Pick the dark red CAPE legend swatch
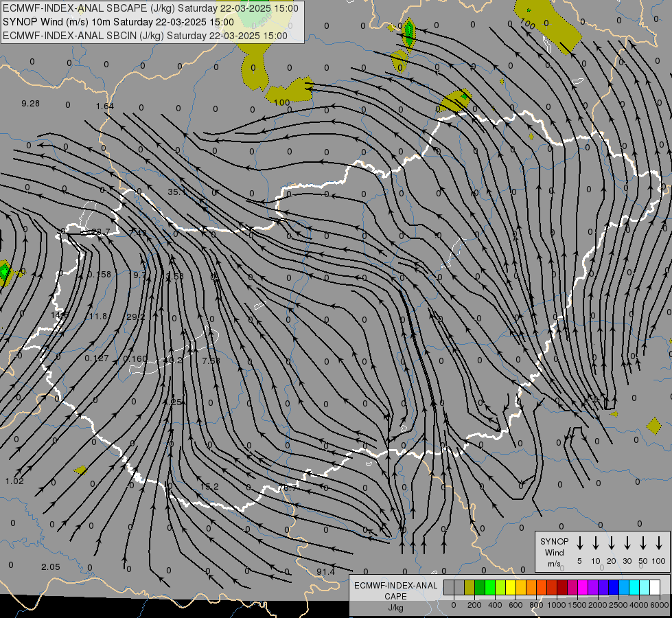 [x=562, y=587]
